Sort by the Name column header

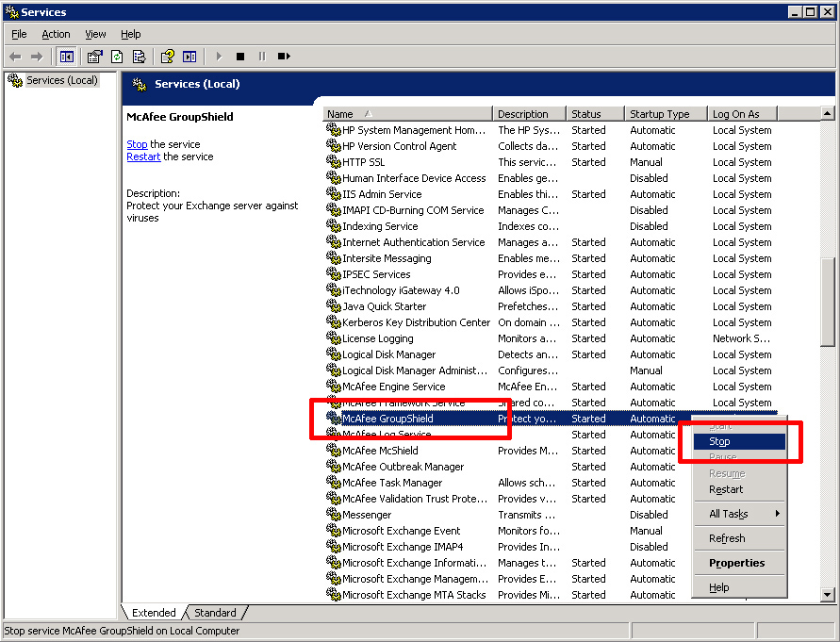(407, 114)
